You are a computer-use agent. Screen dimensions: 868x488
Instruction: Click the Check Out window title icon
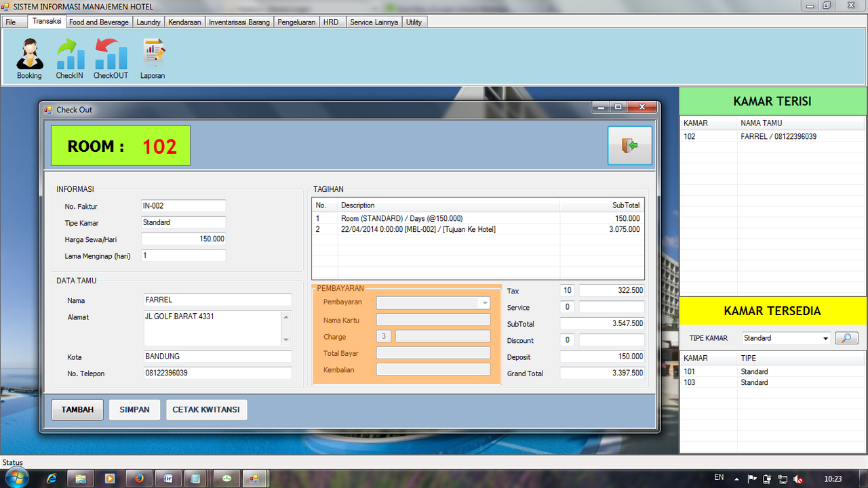coord(48,109)
